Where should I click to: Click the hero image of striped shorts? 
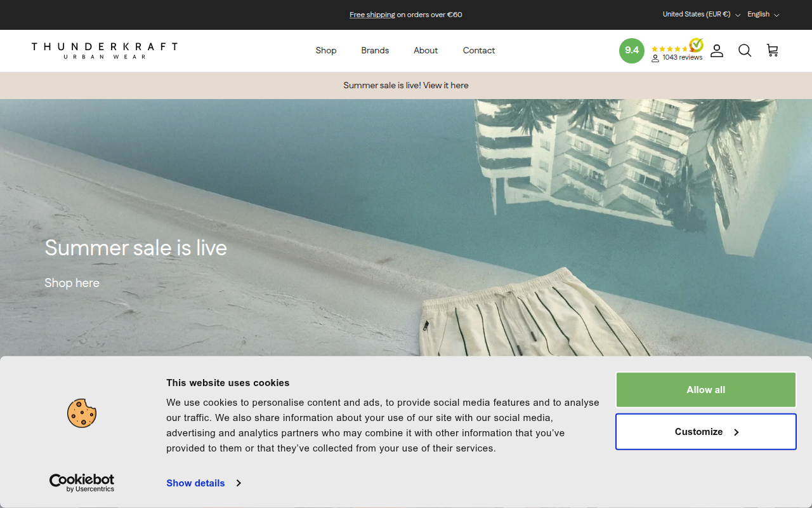click(x=406, y=227)
